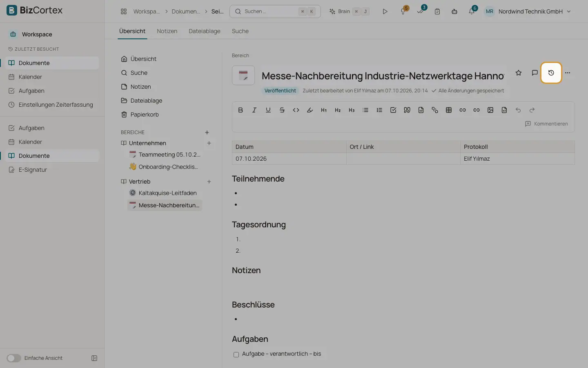Screen dimensions: 588x368
Task: Click the Dokumen... breadcrumb link
Action: click(x=186, y=11)
